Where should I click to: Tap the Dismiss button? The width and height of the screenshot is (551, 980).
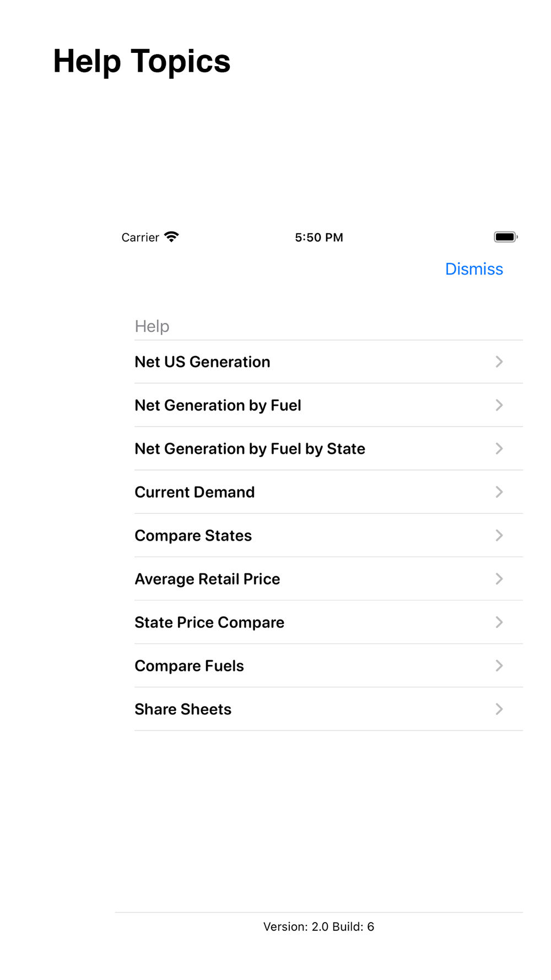point(474,269)
